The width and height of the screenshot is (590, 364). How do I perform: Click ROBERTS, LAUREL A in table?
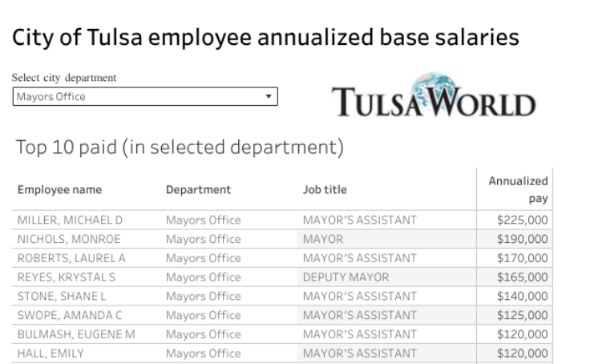(x=71, y=258)
